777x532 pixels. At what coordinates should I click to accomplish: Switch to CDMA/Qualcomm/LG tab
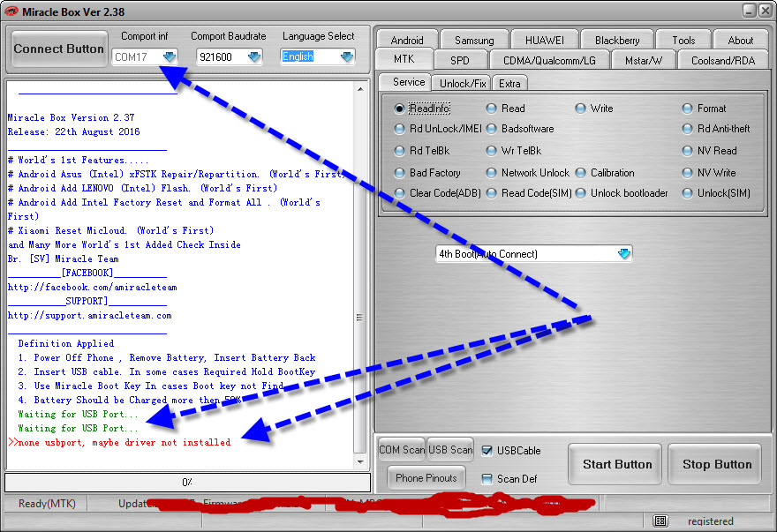point(549,60)
